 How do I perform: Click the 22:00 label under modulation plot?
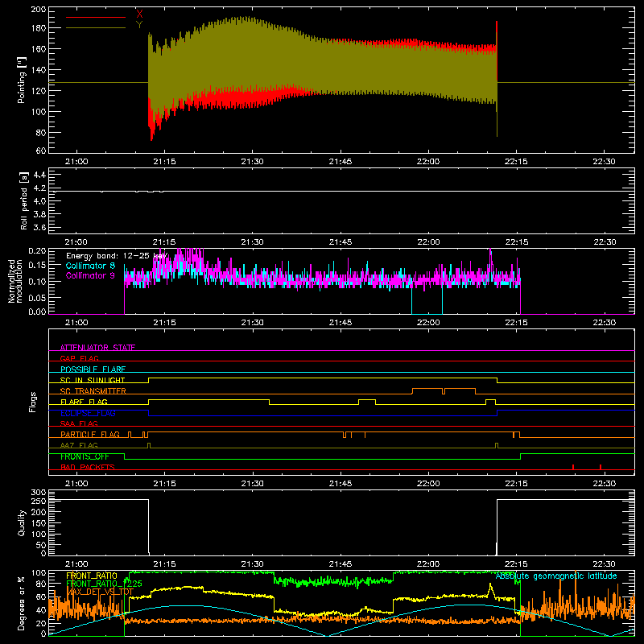[428, 323]
